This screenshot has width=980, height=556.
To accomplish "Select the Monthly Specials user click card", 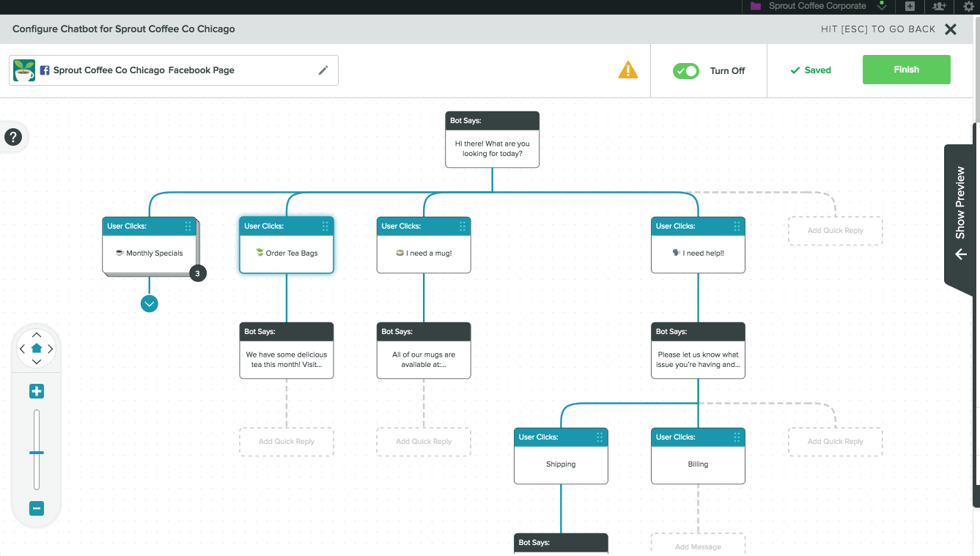I will [150, 245].
